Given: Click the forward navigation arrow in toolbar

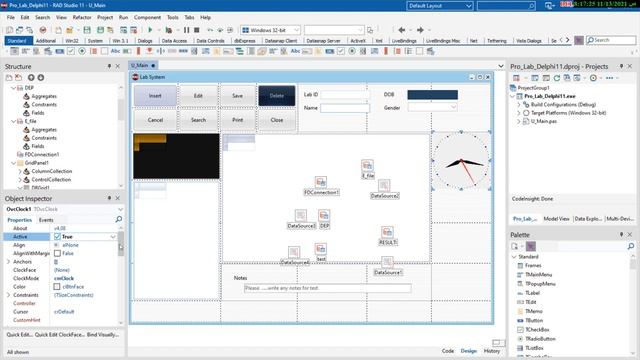Looking at the screenshot, I should coord(420,30).
